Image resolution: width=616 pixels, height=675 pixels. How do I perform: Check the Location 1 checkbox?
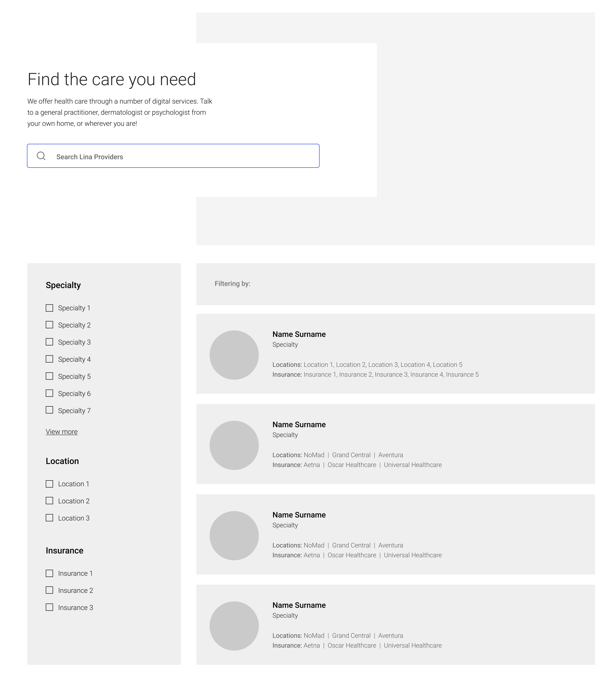click(50, 484)
